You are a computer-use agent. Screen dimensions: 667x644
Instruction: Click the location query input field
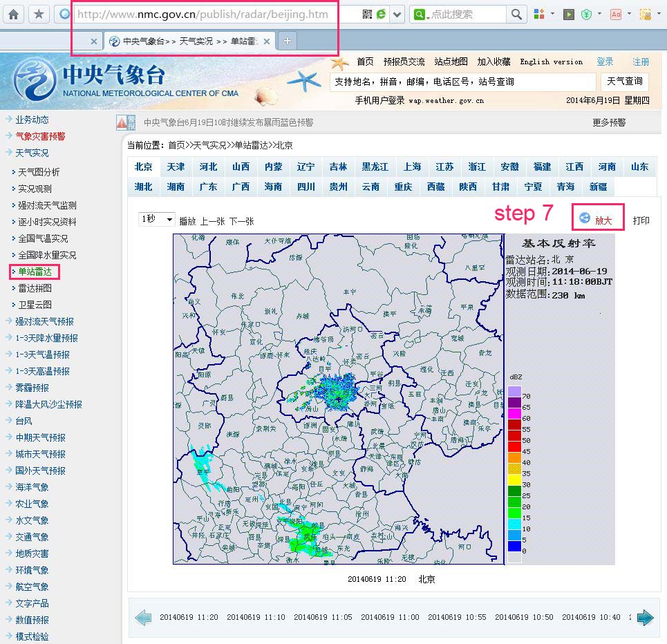coord(463,82)
